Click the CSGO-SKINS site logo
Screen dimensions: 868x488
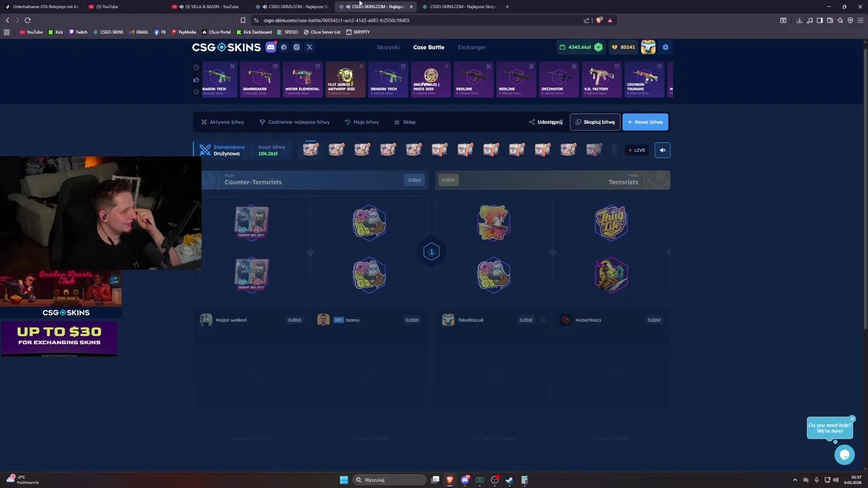(x=226, y=47)
